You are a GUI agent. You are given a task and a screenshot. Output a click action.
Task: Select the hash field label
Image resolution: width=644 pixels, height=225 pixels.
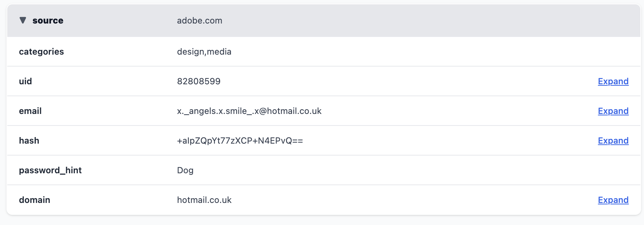tap(29, 141)
